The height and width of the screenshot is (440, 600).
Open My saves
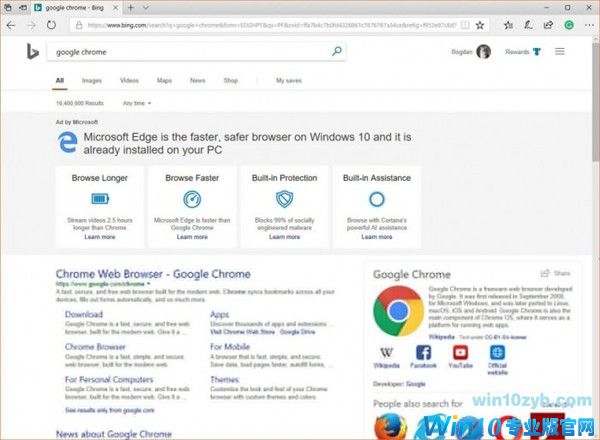tap(289, 80)
